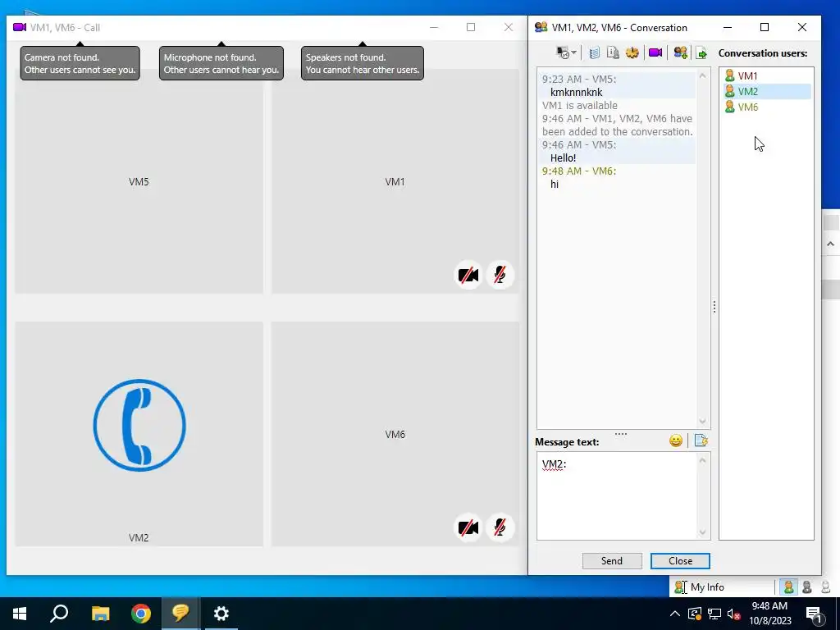This screenshot has width=840, height=630.
Task: Click the 'hi' message from VM6
Action: coord(555,185)
